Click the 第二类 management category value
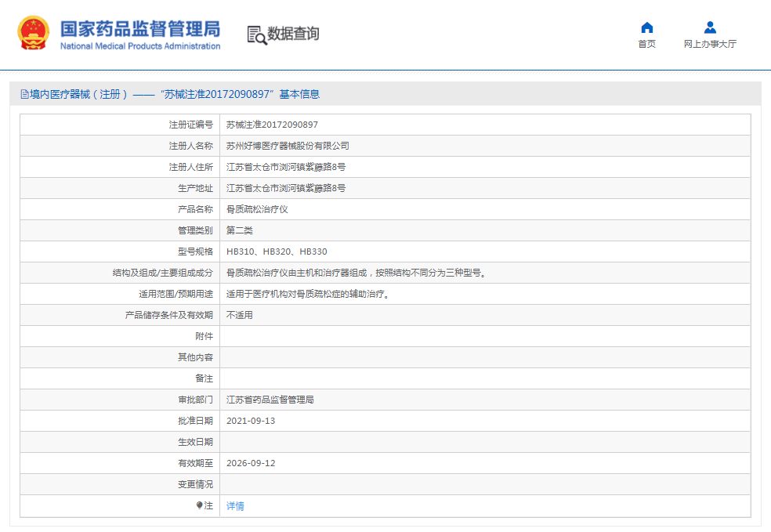The width and height of the screenshot is (771, 532). point(240,230)
